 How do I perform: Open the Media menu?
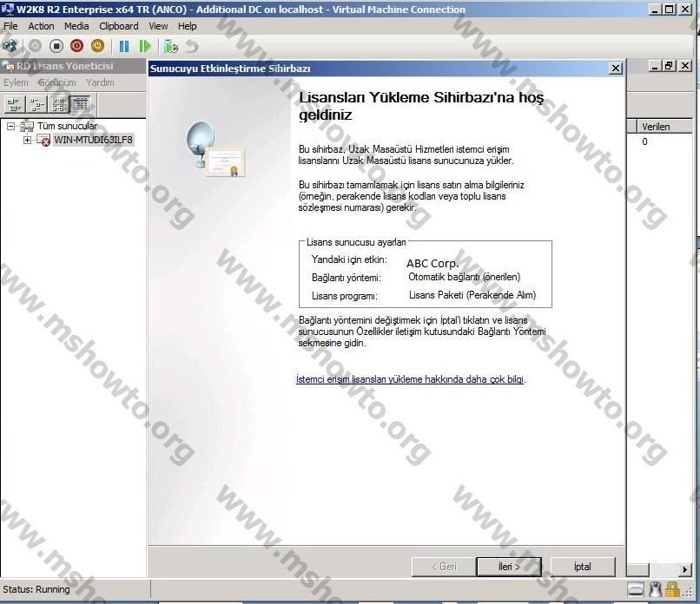point(76,26)
